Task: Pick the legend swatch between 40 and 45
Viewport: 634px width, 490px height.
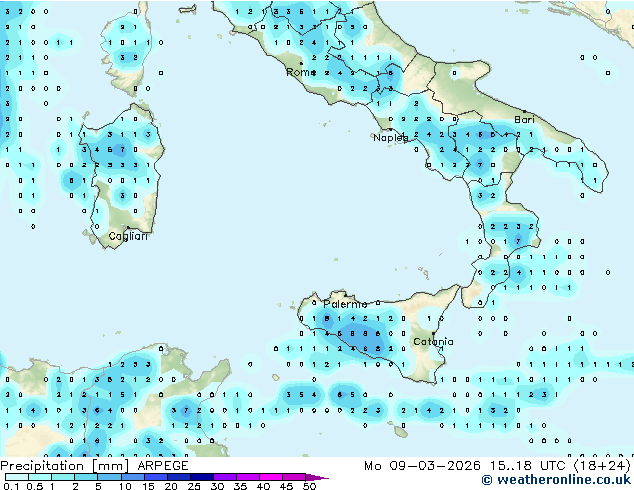Action: (271, 477)
